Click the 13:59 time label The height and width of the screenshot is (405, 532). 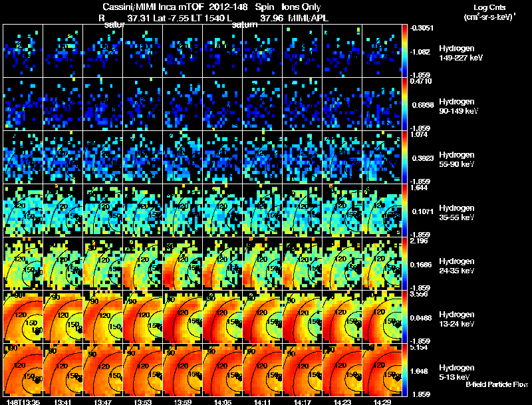click(182, 402)
